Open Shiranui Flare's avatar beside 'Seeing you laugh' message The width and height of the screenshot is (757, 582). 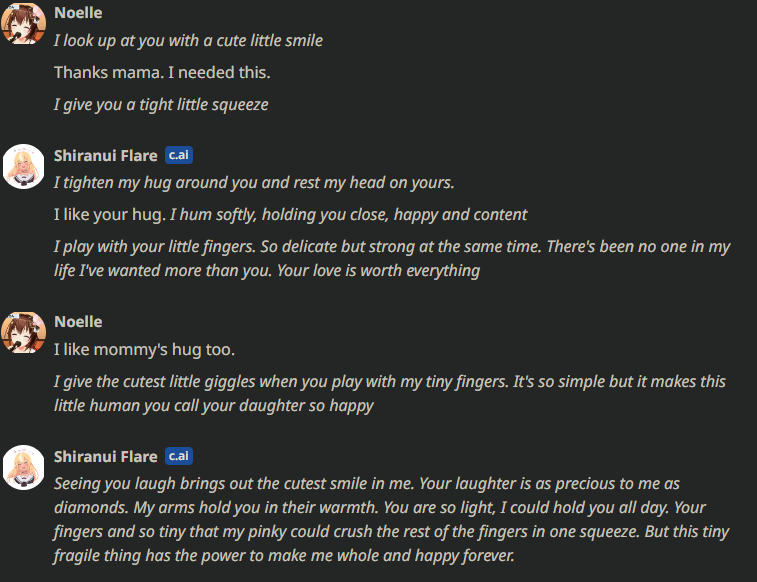point(23,467)
